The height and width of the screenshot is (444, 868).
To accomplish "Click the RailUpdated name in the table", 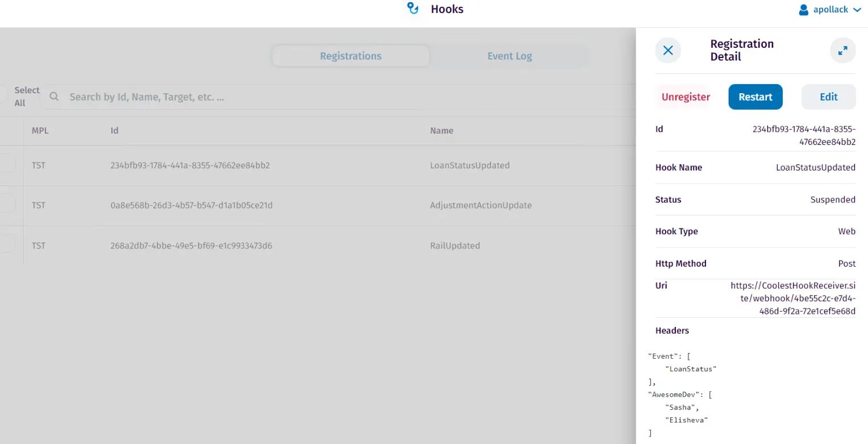I will pyautogui.click(x=455, y=246).
